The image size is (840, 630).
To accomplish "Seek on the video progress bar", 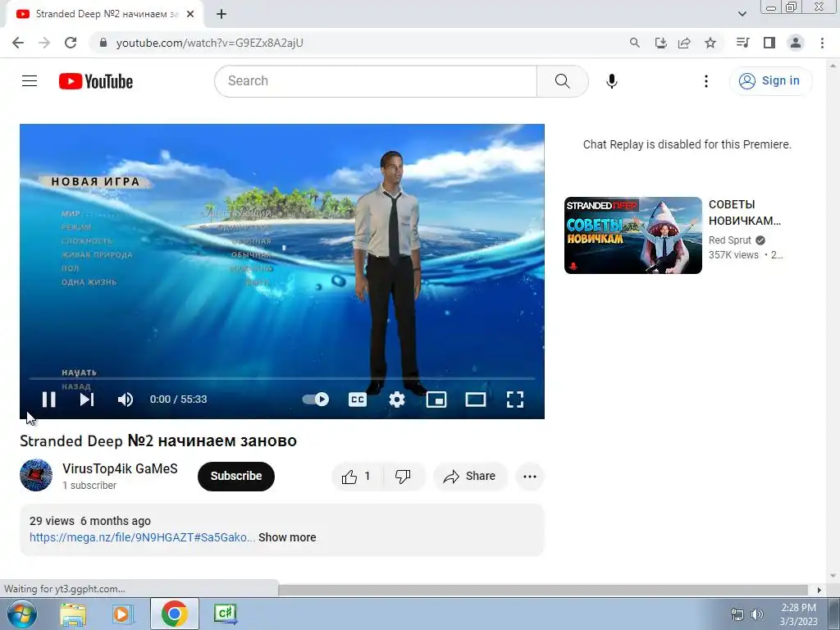I will [x=282, y=378].
